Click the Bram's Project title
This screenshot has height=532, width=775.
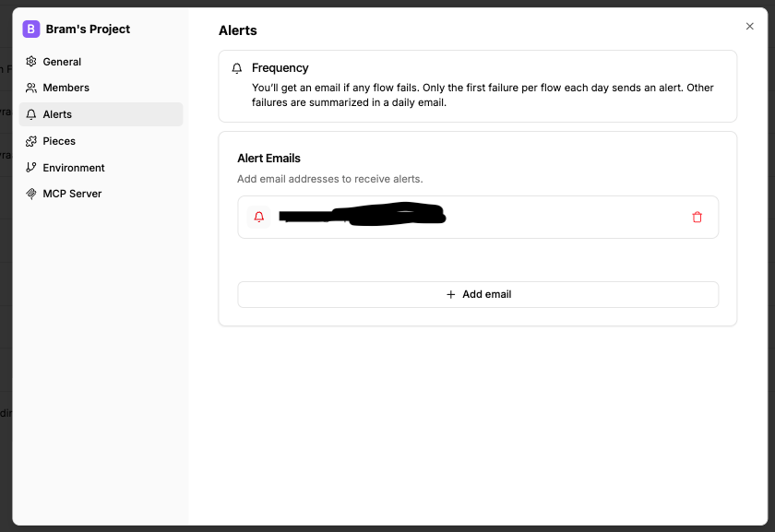coord(88,29)
